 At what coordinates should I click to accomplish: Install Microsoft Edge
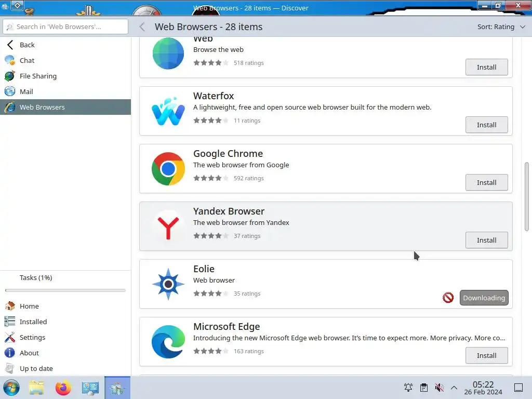coord(486,355)
